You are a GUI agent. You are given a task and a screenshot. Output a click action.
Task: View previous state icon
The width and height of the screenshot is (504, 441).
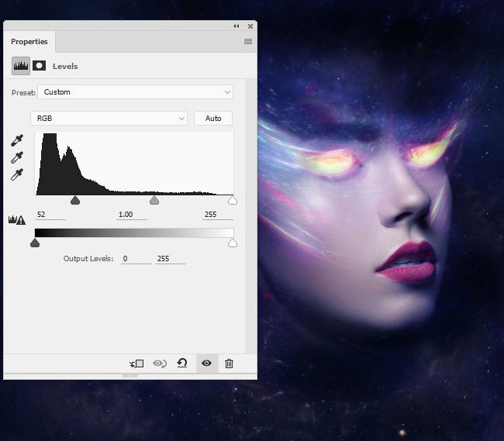(160, 363)
